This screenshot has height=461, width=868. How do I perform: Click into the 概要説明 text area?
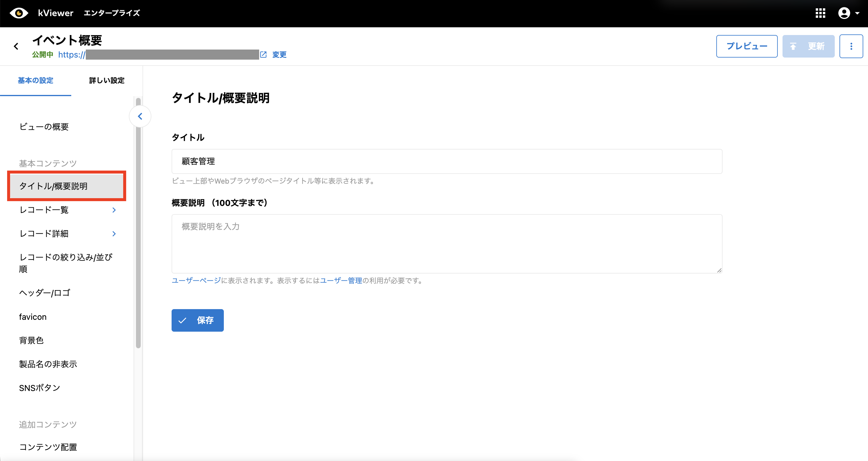[x=446, y=244]
